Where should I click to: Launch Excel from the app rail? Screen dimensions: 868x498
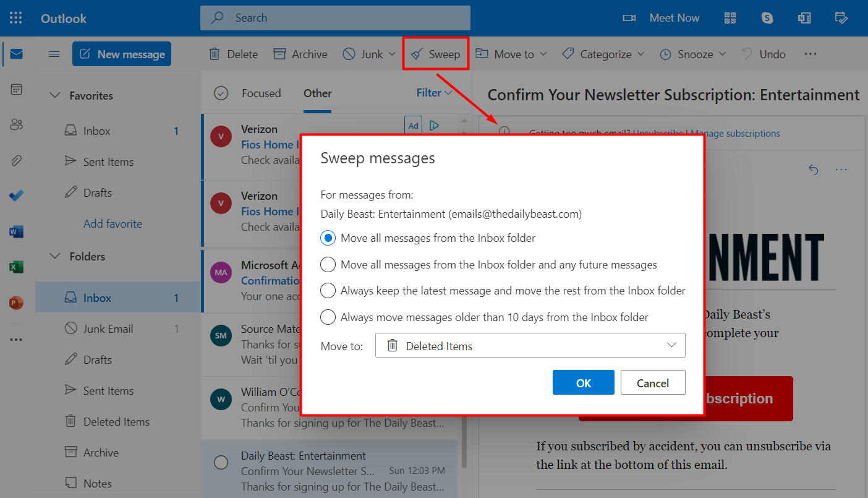coord(17,267)
